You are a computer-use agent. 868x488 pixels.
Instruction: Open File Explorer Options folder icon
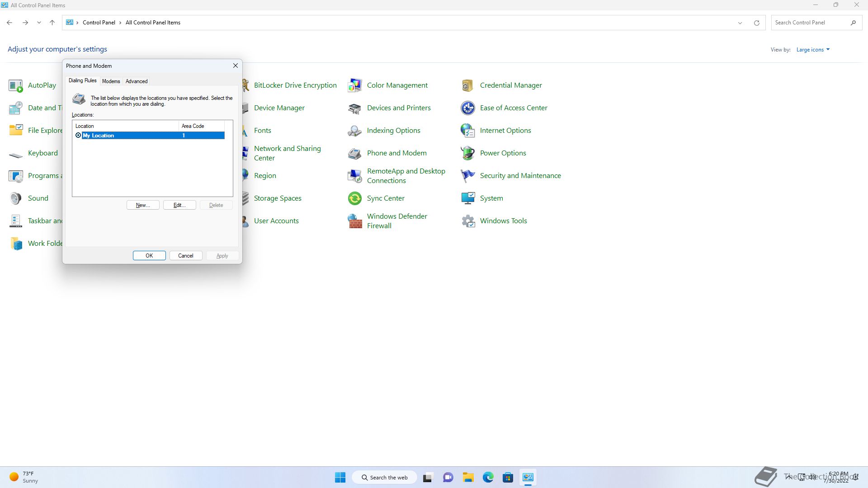[16, 131]
